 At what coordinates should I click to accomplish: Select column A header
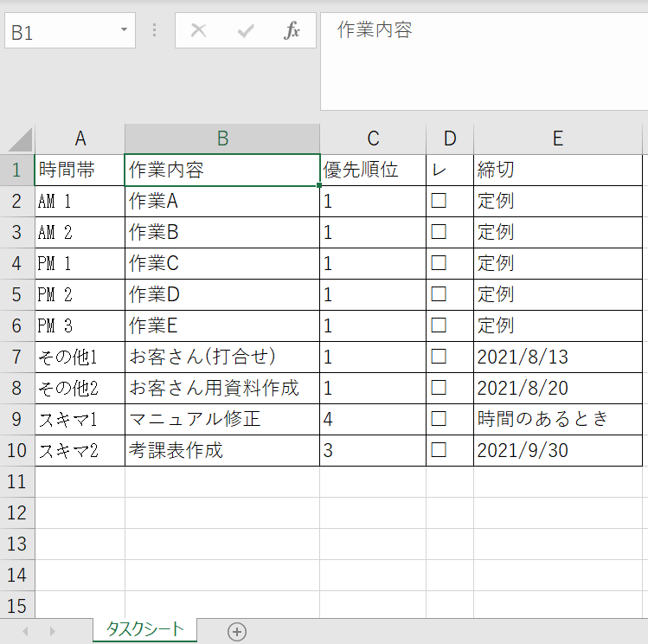80,138
